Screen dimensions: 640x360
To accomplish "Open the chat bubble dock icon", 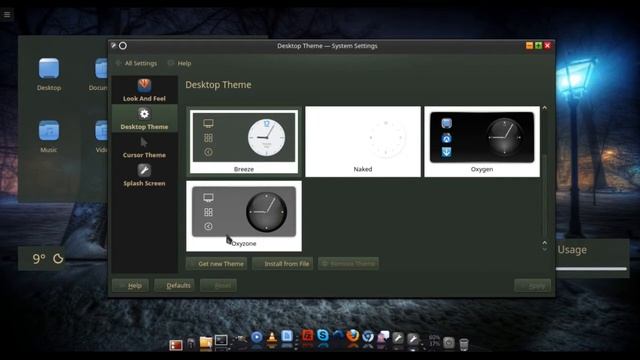I will coord(383,338).
